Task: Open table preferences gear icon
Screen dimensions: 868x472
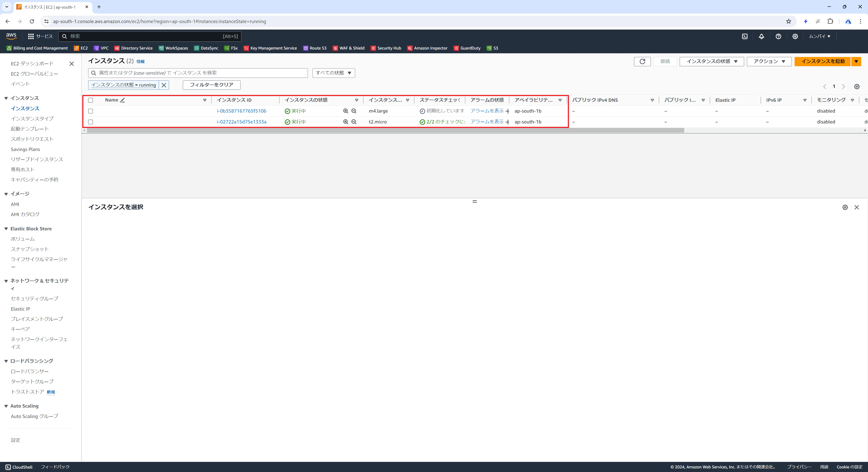Action: pyautogui.click(x=857, y=87)
